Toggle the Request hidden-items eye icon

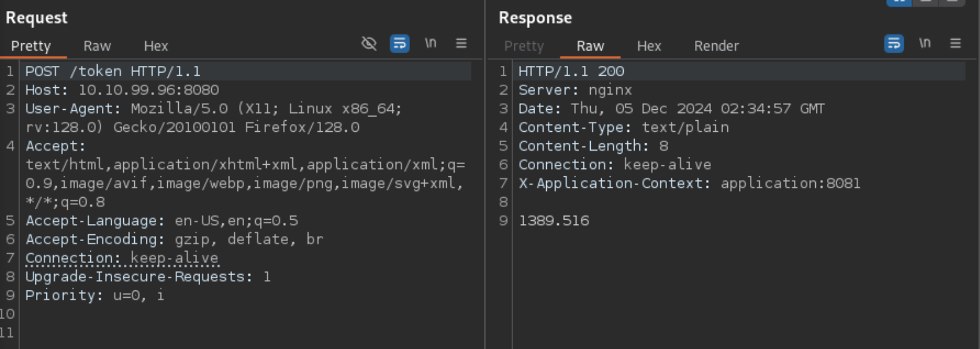(x=369, y=43)
